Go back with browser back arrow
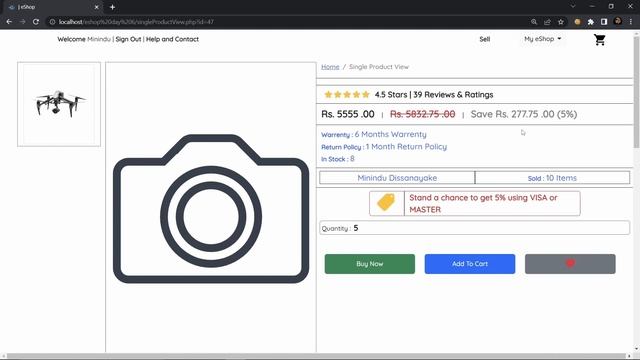The image size is (640, 360). (9, 22)
